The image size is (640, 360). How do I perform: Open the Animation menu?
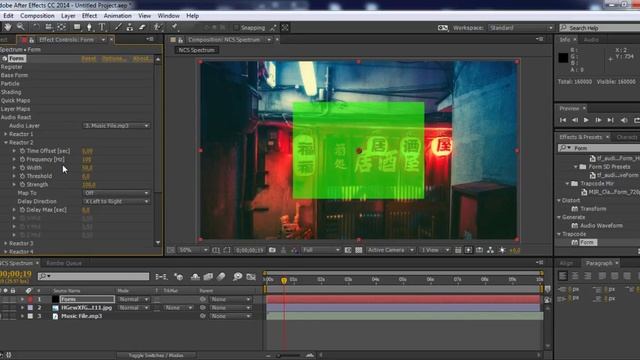pyautogui.click(x=118, y=16)
